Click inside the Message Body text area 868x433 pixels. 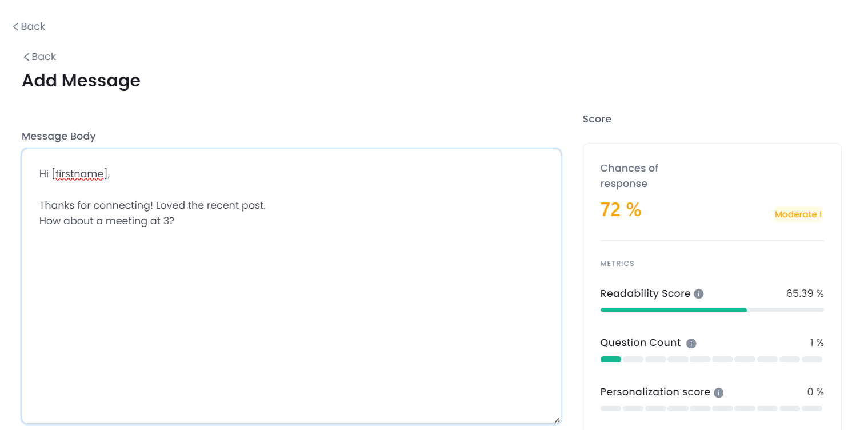286,286
